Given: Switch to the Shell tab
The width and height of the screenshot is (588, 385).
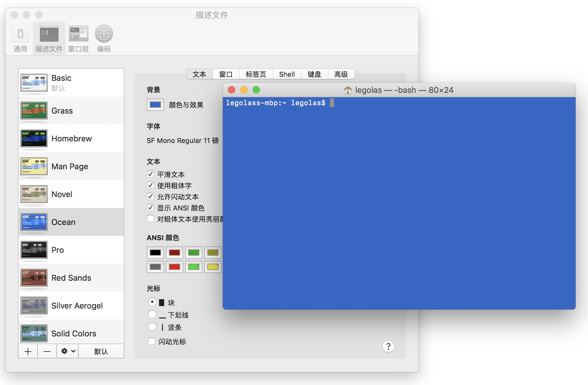Looking at the screenshot, I should click(287, 74).
